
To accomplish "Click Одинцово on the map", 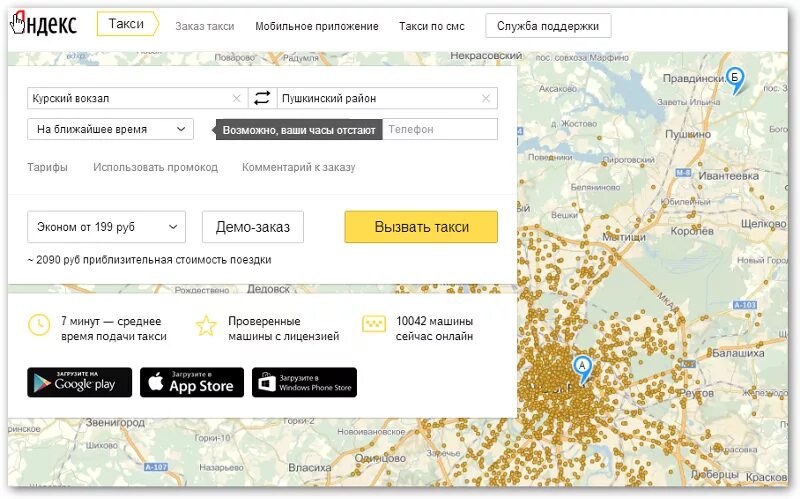I will 380,458.
